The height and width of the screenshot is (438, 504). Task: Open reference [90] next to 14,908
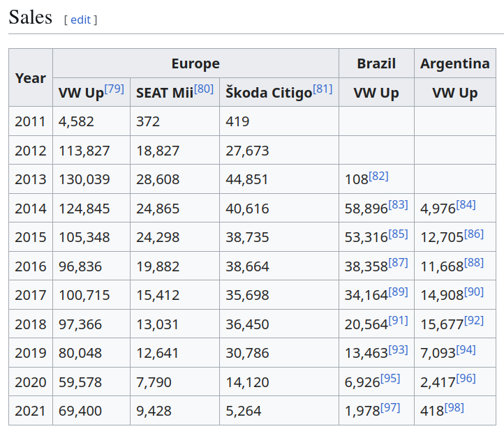pyautogui.click(x=474, y=292)
